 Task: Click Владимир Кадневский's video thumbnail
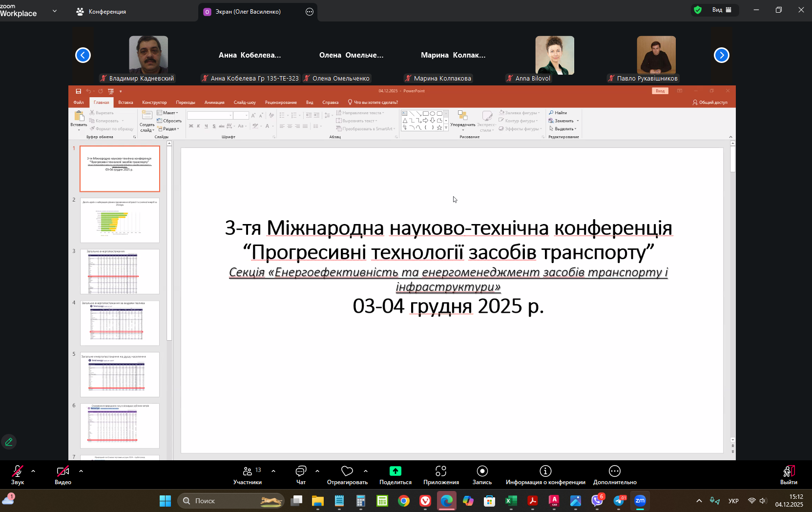coord(148,55)
